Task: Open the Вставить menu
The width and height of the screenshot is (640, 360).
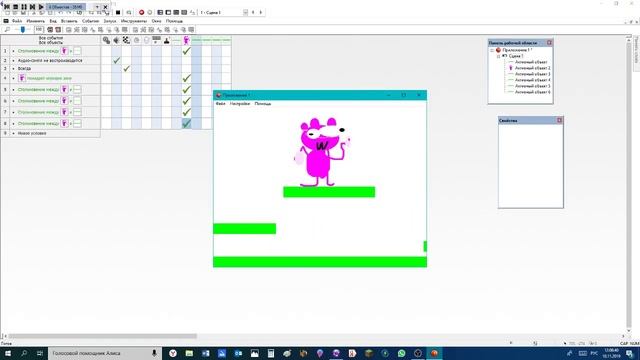Action: (69, 21)
